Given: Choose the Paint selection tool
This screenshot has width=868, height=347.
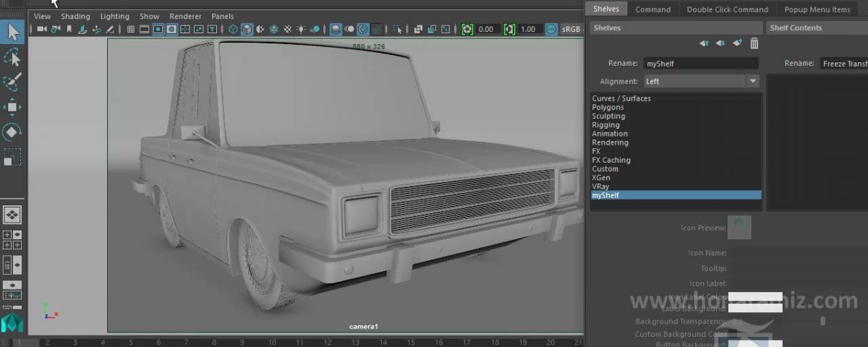Looking at the screenshot, I should click(12, 82).
